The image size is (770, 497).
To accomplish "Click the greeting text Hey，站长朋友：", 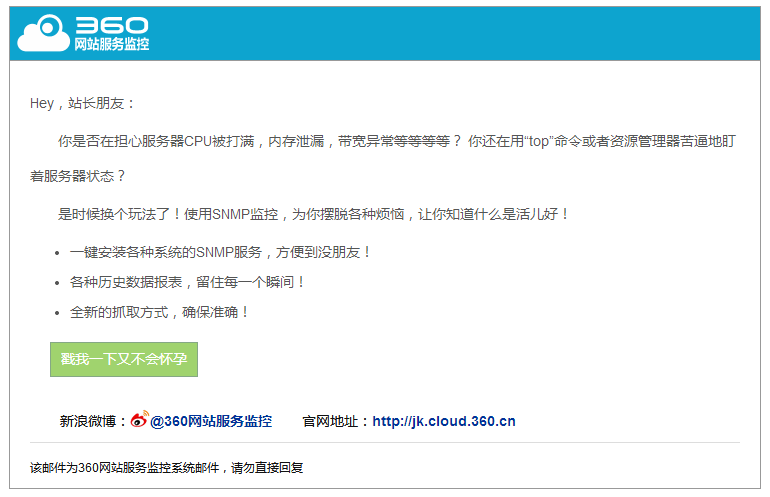I will click(x=82, y=104).
